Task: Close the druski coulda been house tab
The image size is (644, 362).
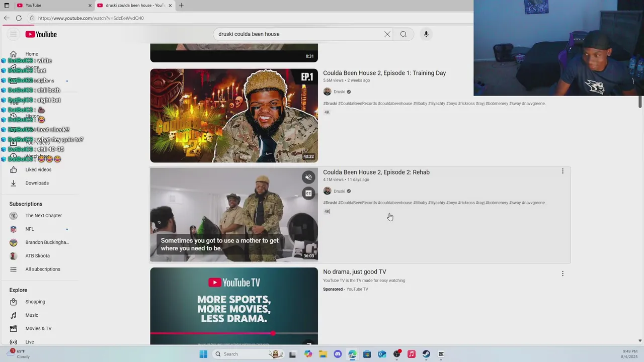Action: tap(170, 6)
